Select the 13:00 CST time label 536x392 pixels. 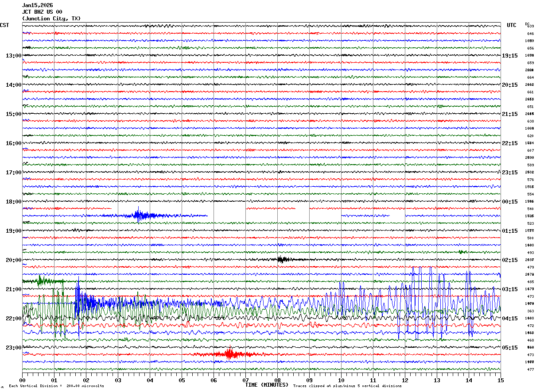coord(13,56)
